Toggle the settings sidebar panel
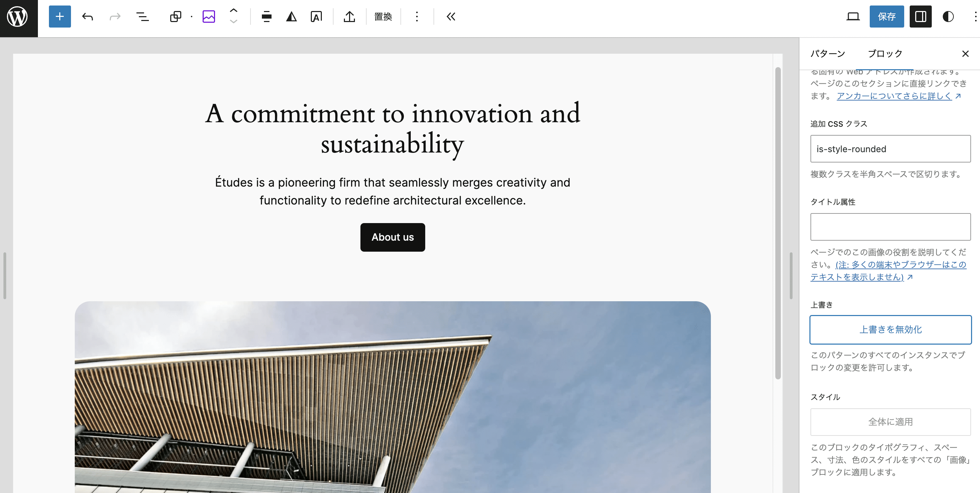 coord(921,17)
